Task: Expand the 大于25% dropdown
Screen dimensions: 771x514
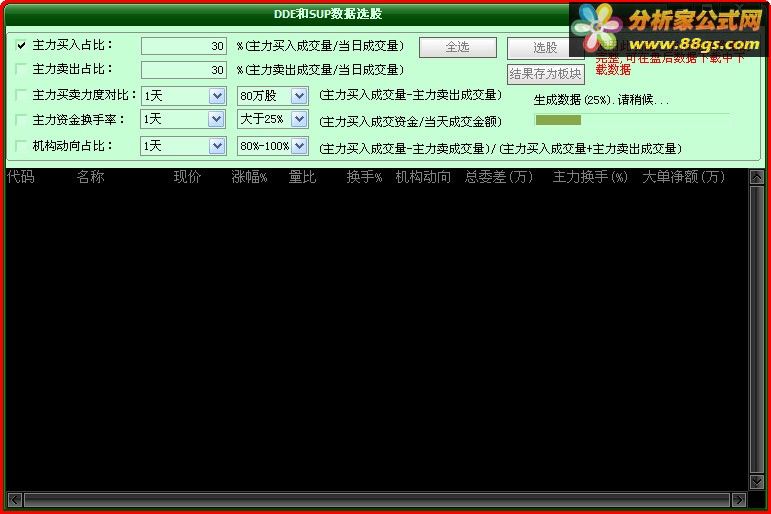Action: click(299, 119)
